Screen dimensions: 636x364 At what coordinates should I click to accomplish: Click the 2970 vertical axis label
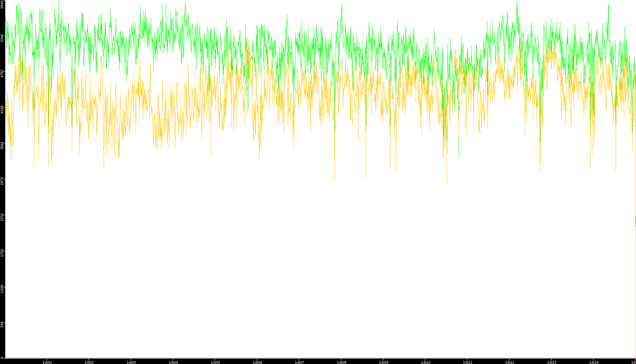(x=2, y=181)
